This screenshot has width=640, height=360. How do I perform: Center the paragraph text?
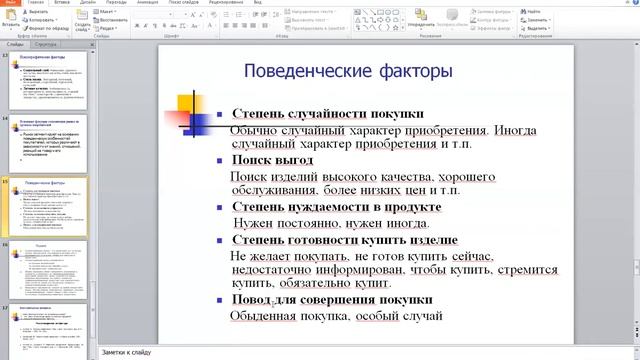click(x=235, y=26)
